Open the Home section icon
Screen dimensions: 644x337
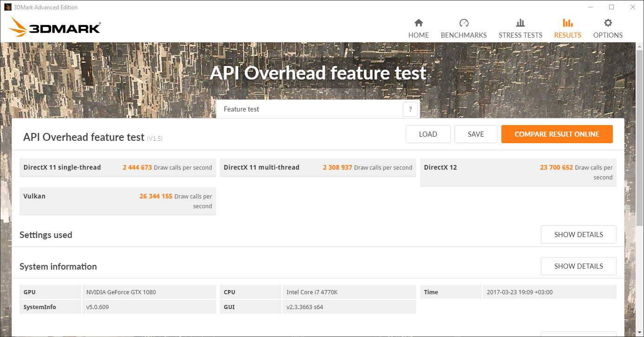click(x=419, y=23)
